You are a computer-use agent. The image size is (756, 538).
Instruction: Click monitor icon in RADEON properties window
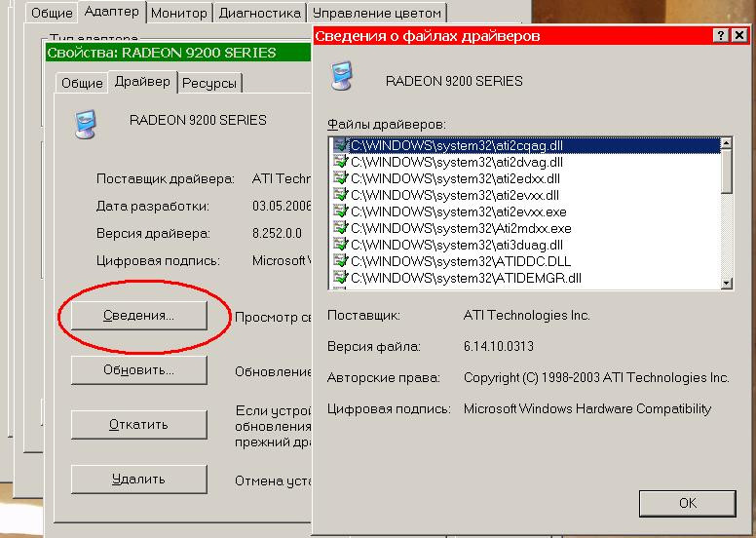86,125
